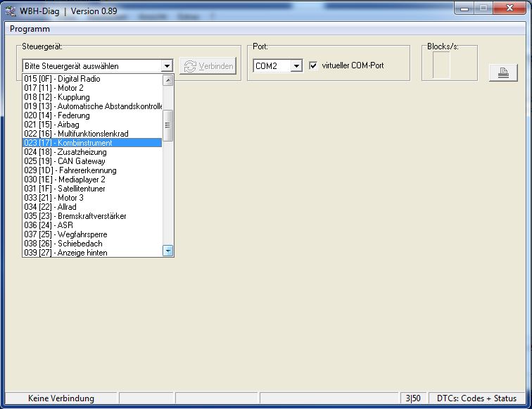Choose 024 [18] - Zusatzheizung option

(91, 152)
